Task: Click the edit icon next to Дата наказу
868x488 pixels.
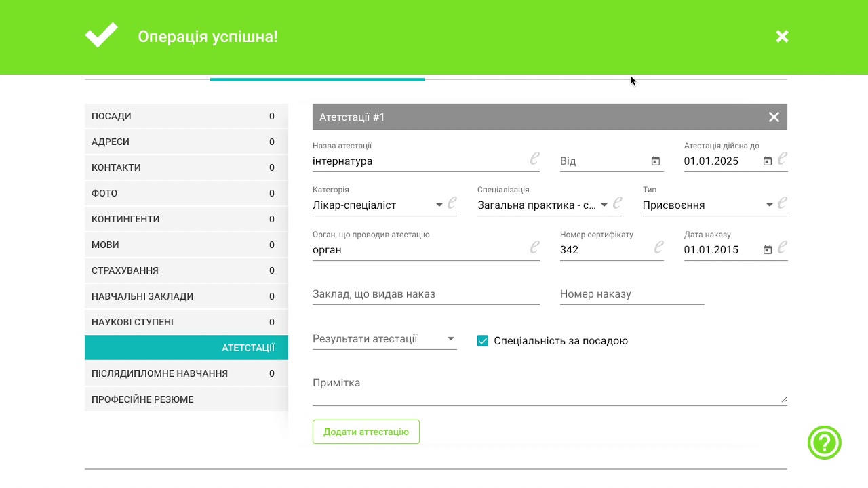Action: pos(782,247)
